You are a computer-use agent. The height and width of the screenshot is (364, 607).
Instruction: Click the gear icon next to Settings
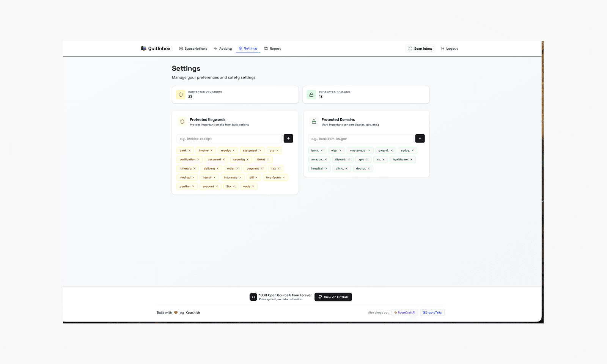click(240, 49)
